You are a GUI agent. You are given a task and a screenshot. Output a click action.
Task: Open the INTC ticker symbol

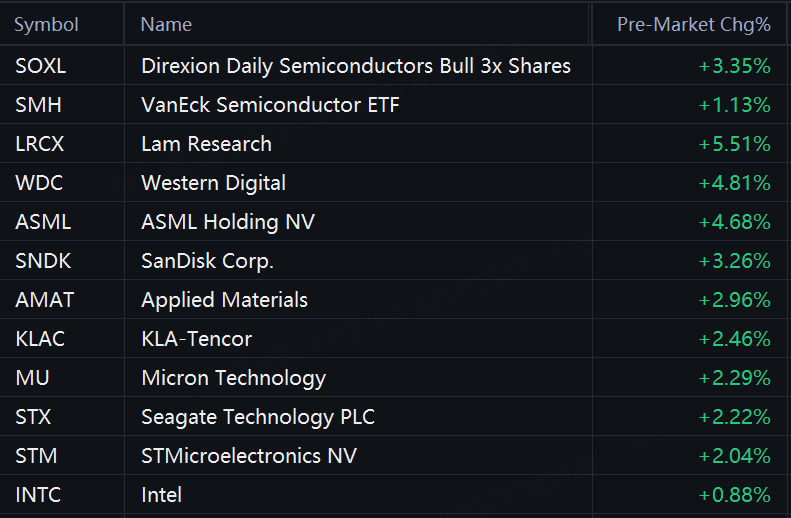pyautogui.click(x=38, y=495)
